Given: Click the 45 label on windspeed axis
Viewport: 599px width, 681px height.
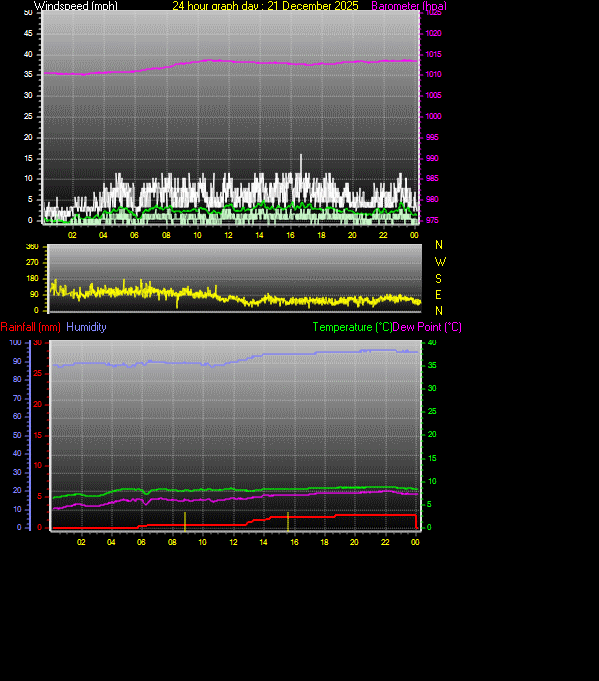Looking at the screenshot, I should coord(28,33).
